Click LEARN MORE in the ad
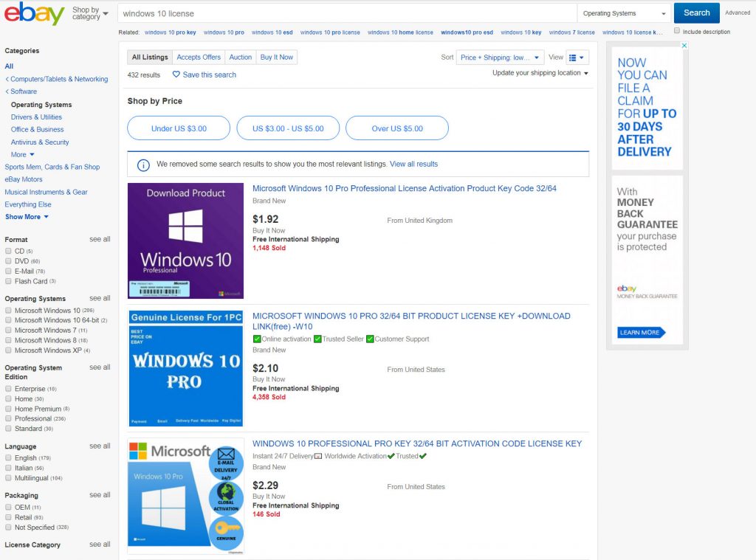 tap(642, 333)
